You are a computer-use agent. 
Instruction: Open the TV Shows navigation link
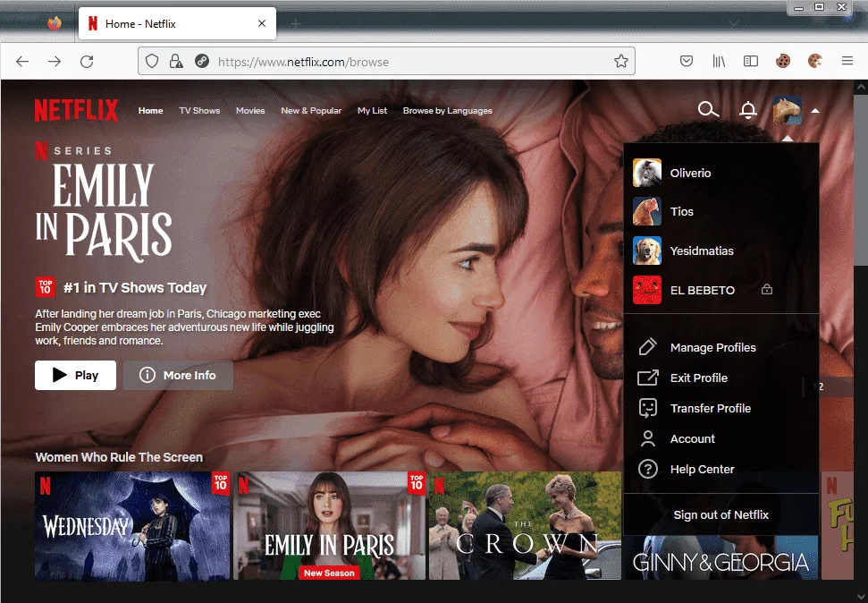coord(199,110)
